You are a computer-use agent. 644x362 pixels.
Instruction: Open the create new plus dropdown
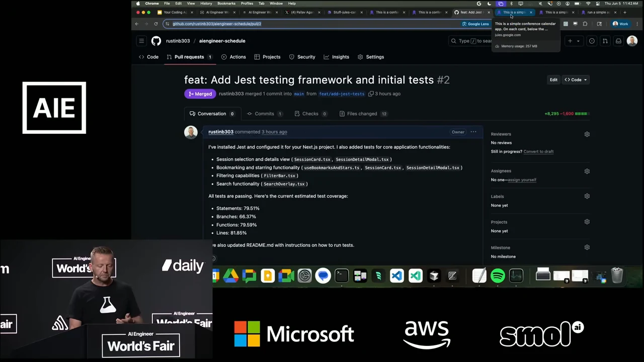pos(573,41)
